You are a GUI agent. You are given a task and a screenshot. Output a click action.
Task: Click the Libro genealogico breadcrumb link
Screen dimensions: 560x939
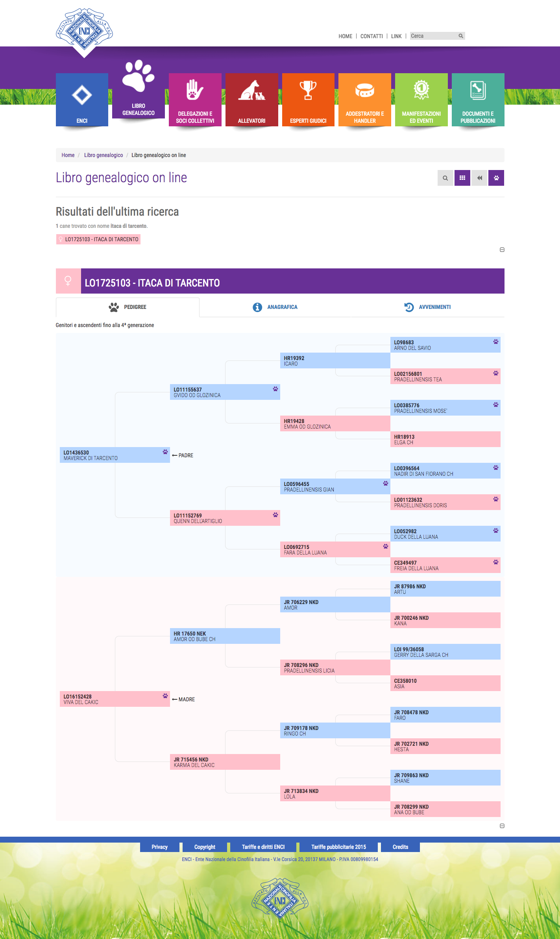[103, 155]
